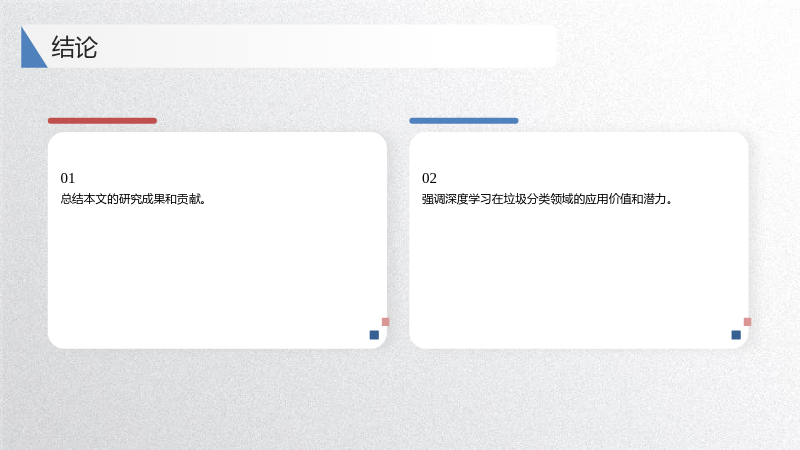Click the text 总结本文的研究成果和贡献

(133, 199)
